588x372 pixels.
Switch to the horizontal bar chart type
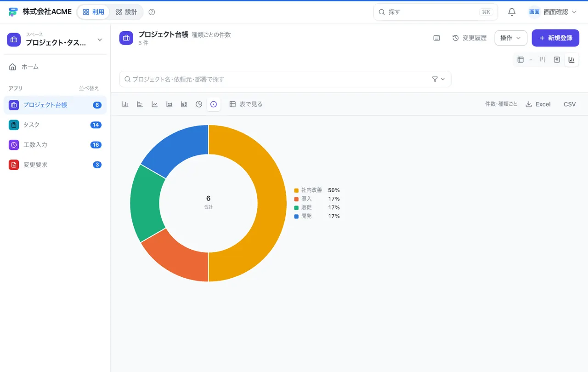pyautogui.click(x=140, y=104)
